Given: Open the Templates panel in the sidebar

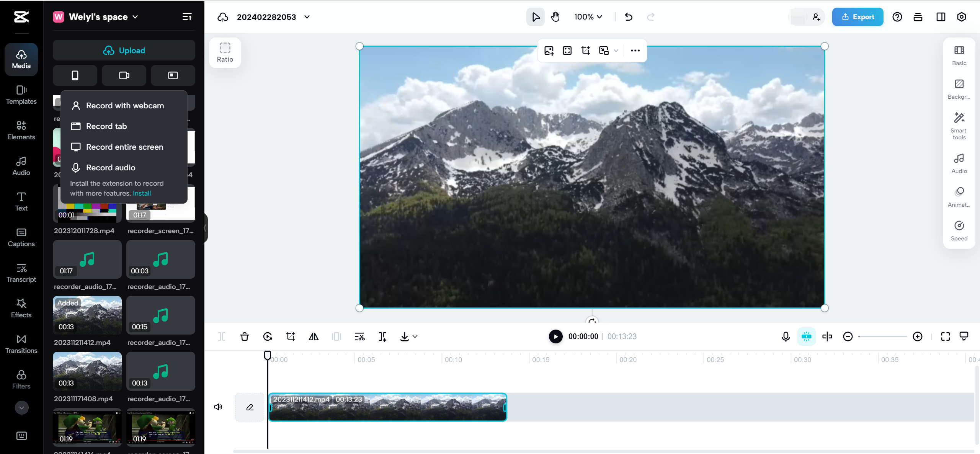Looking at the screenshot, I should pos(21,95).
